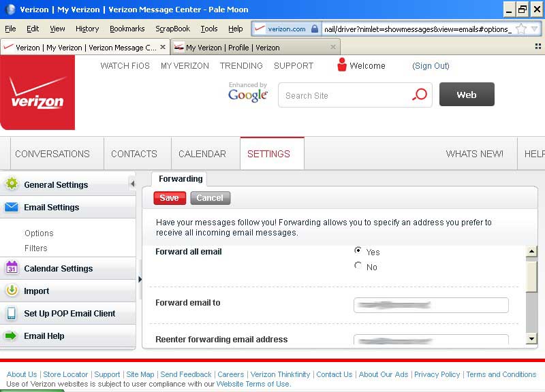The width and height of the screenshot is (545, 392).
Task: Click the MY VERIZON nav link
Action: click(185, 65)
